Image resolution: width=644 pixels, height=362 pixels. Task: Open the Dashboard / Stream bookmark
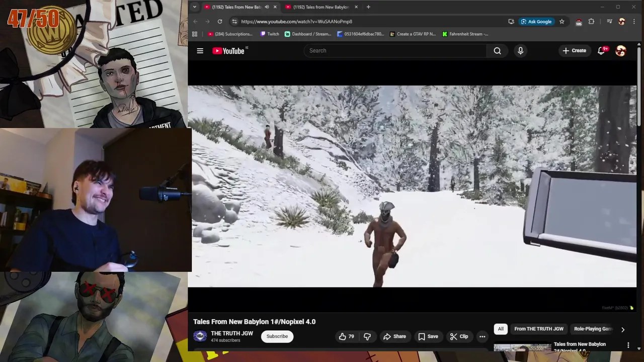(308, 34)
